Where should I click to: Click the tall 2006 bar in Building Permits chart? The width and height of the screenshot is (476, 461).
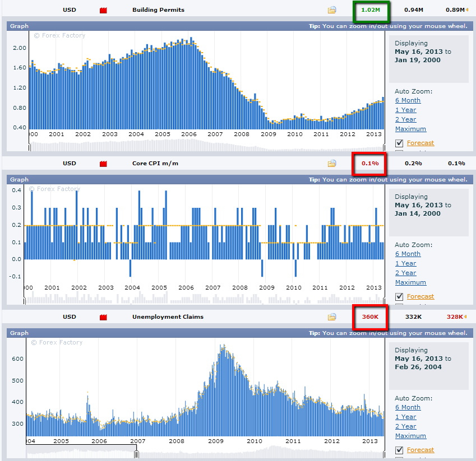tap(191, 83)
